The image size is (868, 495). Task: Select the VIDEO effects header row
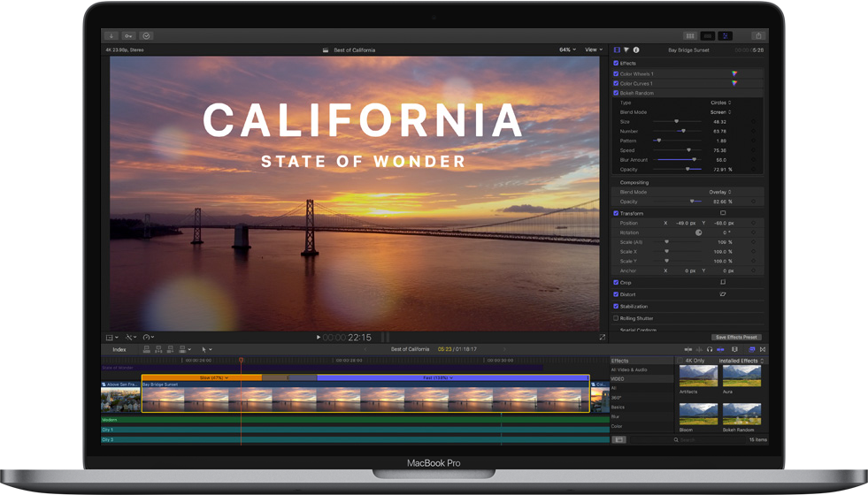pyautogui.click(x=641, y=379)
